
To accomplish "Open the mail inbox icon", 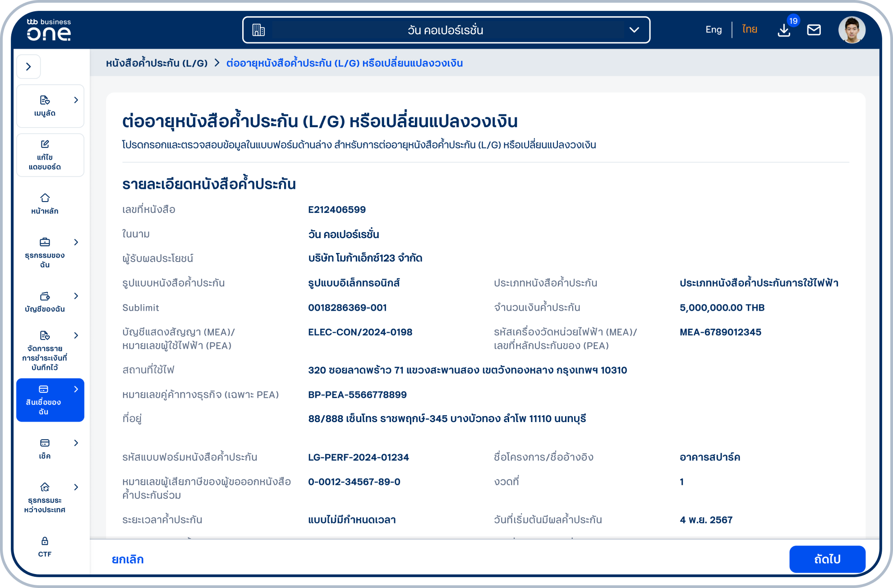I will click(x=814, y=30).
